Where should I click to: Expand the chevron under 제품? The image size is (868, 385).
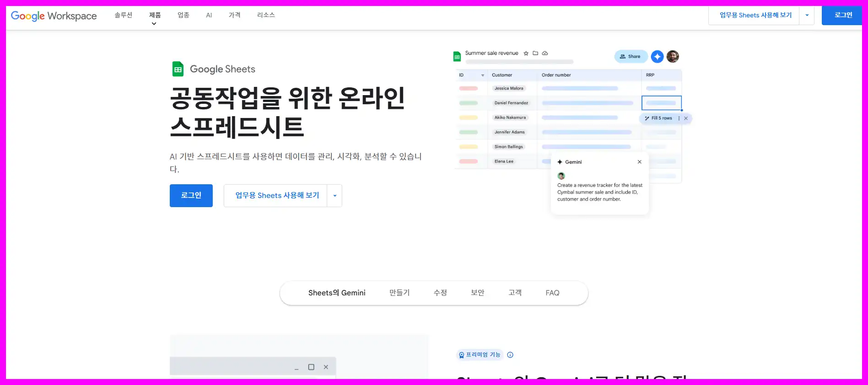(154, 24)
